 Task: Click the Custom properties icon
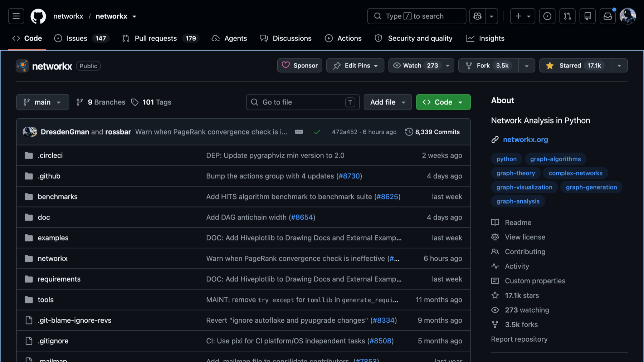click(x=495, y=281)
